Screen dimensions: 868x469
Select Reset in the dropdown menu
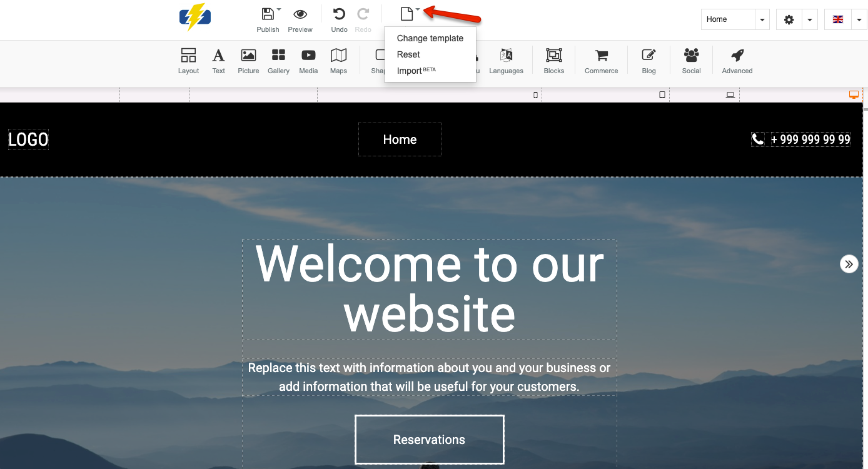pos(408,54)
